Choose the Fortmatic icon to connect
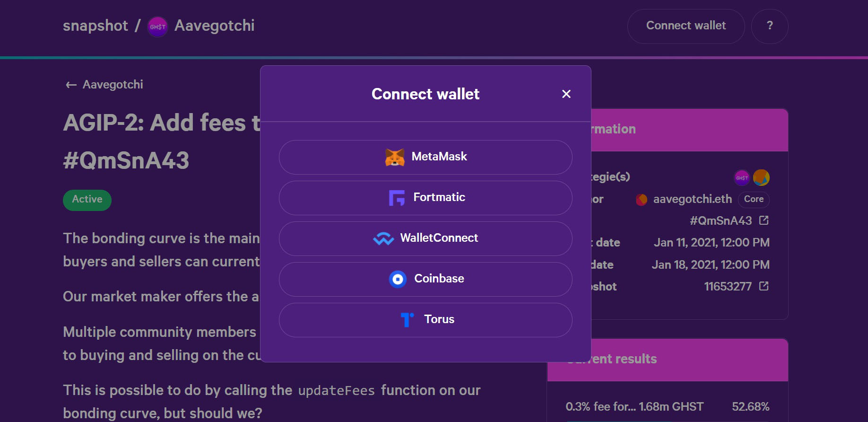868x422 pixels. tap(398, 197)
